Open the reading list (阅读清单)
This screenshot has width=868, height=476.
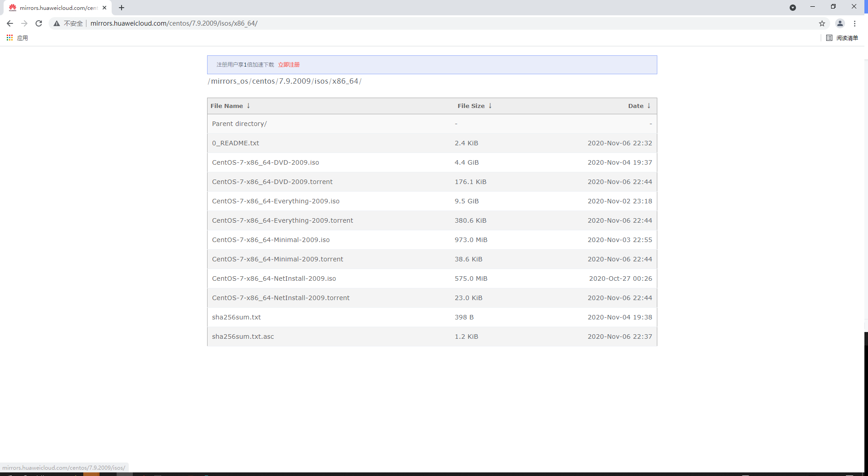tap(842, 38)
